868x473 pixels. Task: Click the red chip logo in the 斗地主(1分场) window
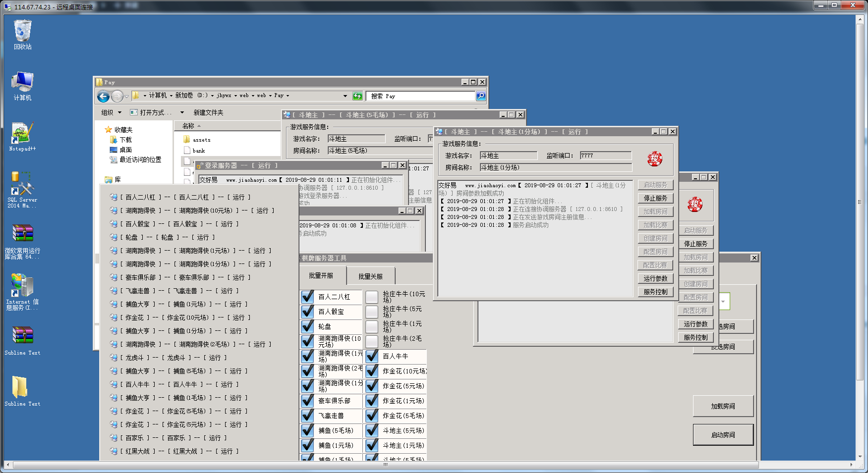[654, 159]
